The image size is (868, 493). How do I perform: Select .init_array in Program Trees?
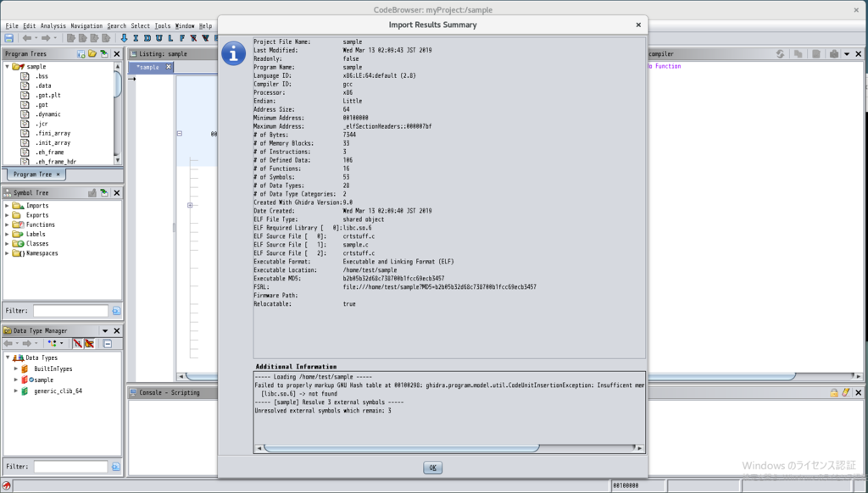point(53,143)
